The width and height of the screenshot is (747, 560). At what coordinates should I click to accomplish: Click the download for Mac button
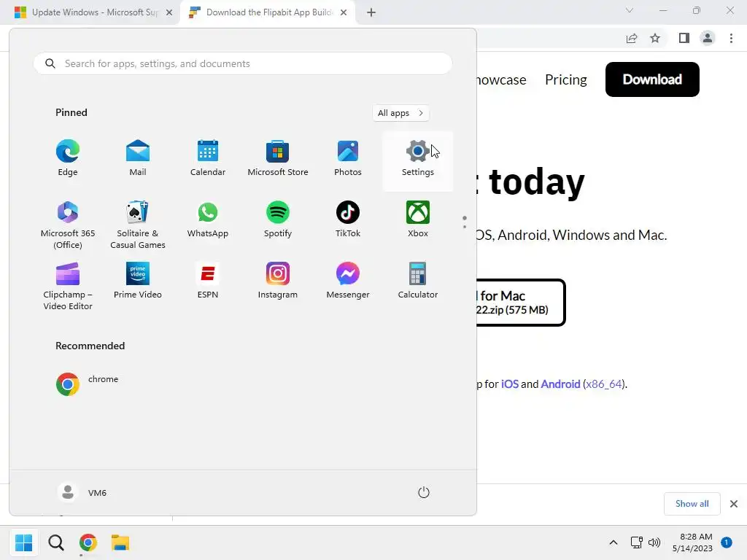(x=520, y=303)
